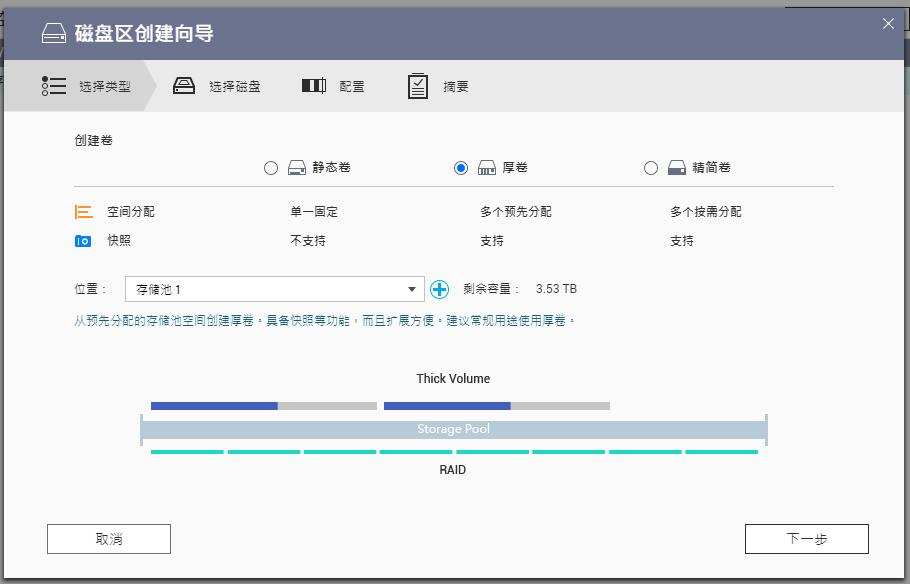Click the drive icon next to 厚卷
Image resolution: width=910 pixels, height=584 pixels.
[485, 167]
